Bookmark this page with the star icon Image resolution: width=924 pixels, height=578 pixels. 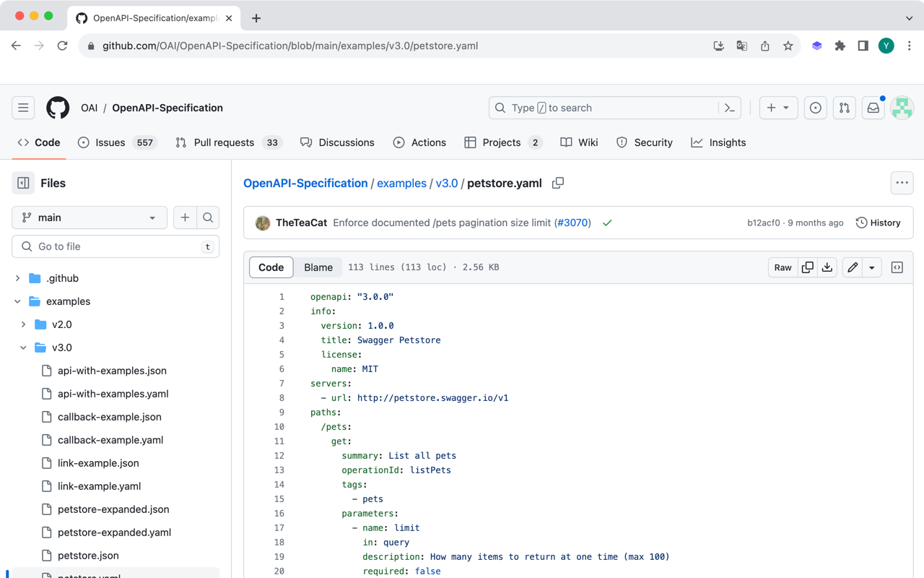coord(788,45)
